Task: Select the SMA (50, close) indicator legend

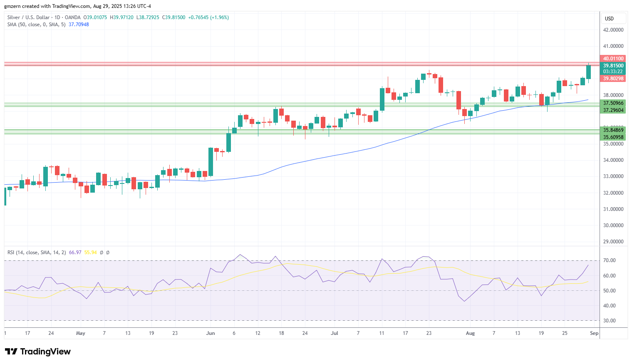Action: click(36, 25)
